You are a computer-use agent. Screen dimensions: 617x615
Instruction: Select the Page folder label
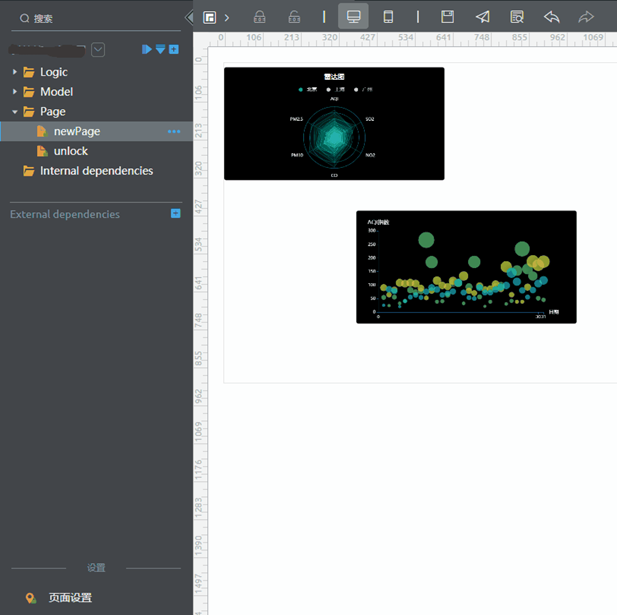pos(53,112)
